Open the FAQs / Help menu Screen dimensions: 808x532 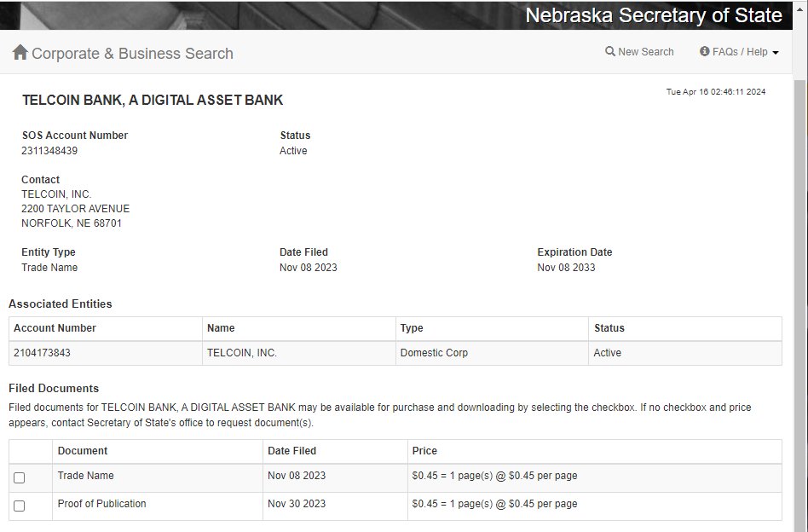tap(739, 51)
